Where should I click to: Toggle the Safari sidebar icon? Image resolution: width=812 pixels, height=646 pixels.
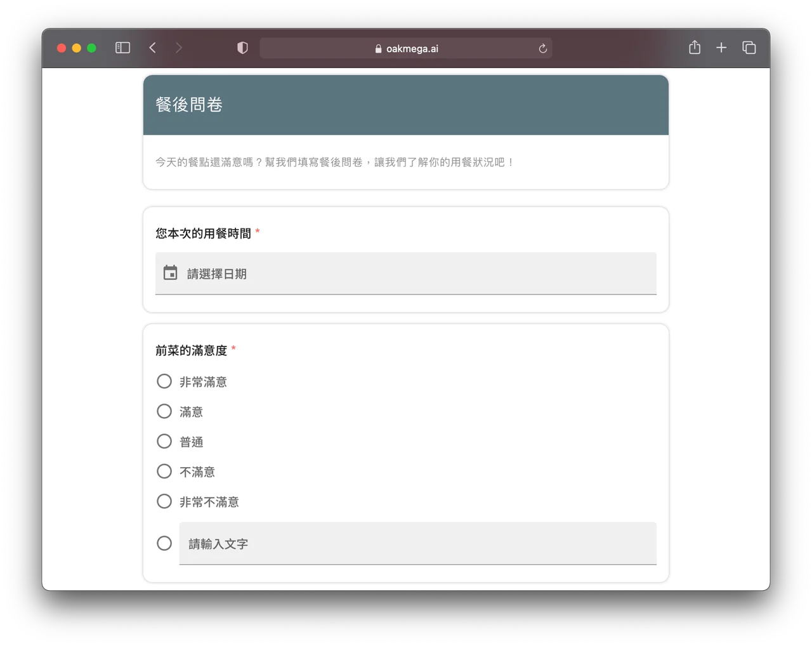click(122, 48)
